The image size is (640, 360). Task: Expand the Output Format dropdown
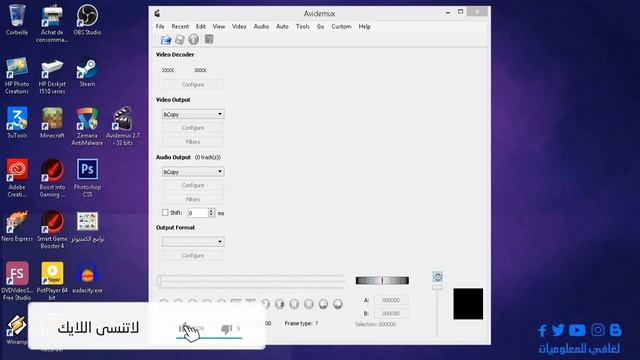[193, 242]
